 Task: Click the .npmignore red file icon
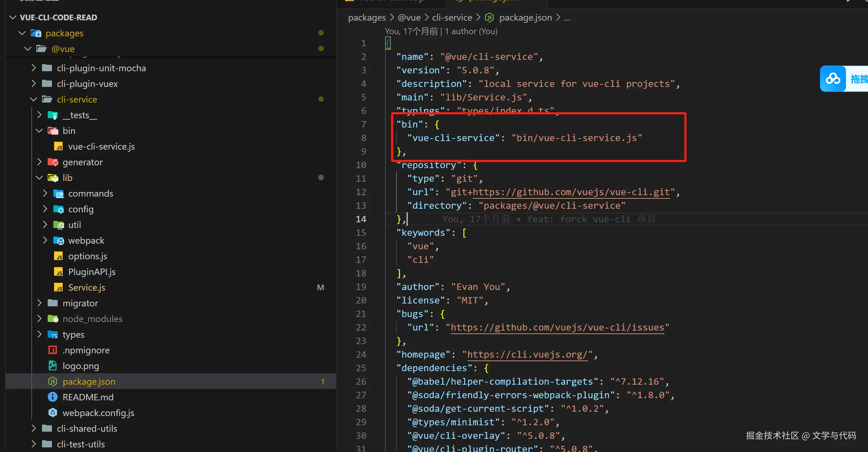click(53, 350)
